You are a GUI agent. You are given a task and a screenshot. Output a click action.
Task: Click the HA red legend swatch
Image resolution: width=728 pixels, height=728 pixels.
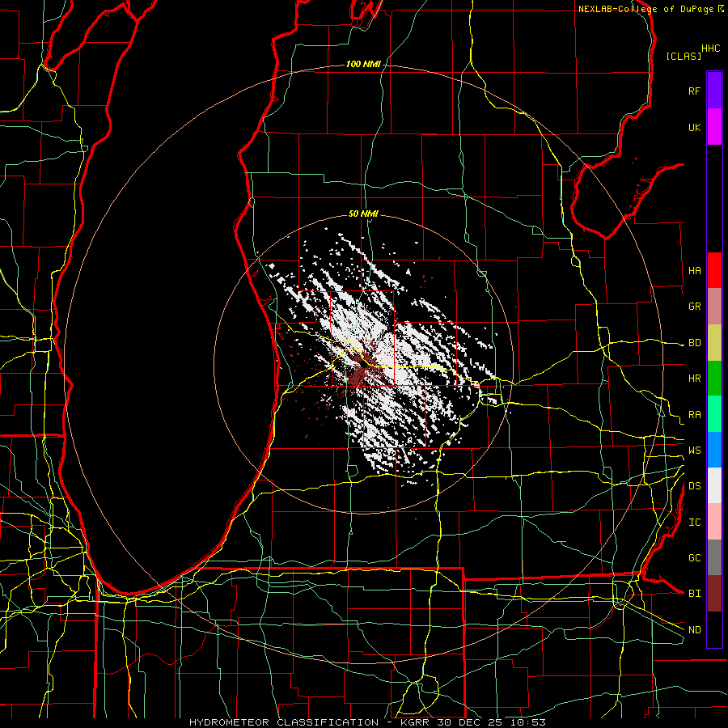pos(714,270)
